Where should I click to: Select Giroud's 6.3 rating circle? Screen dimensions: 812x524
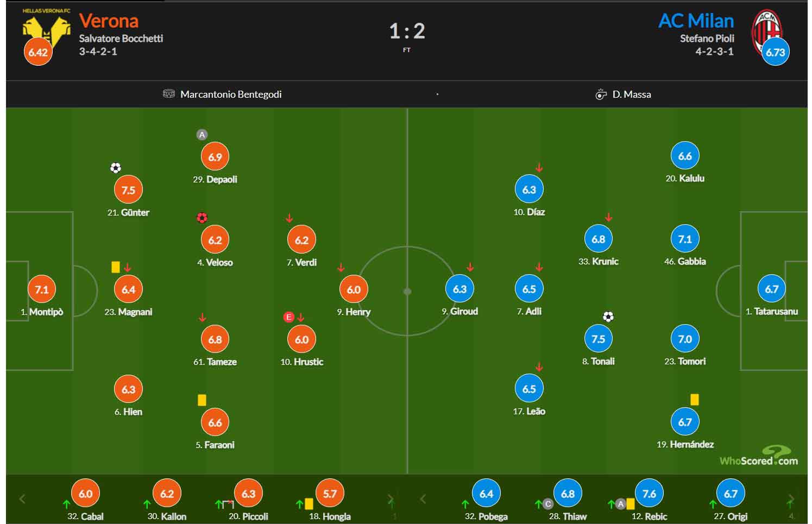tap(459, 289)
